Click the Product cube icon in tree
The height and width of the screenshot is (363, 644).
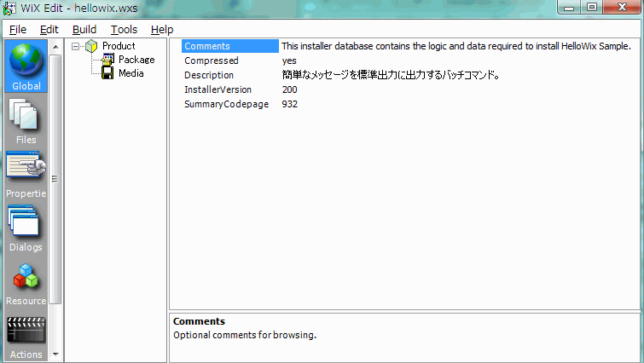(x=91, y=46)
